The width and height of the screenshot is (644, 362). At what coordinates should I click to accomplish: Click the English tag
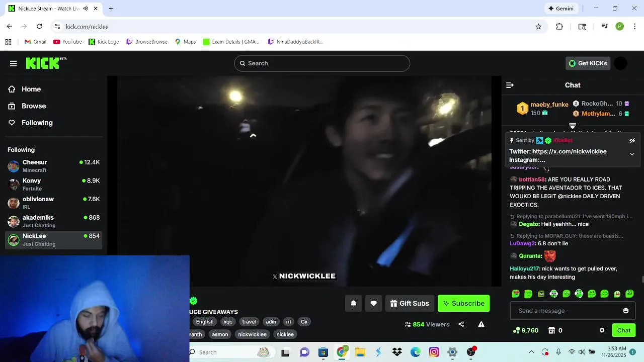click(x=205, y=322)
